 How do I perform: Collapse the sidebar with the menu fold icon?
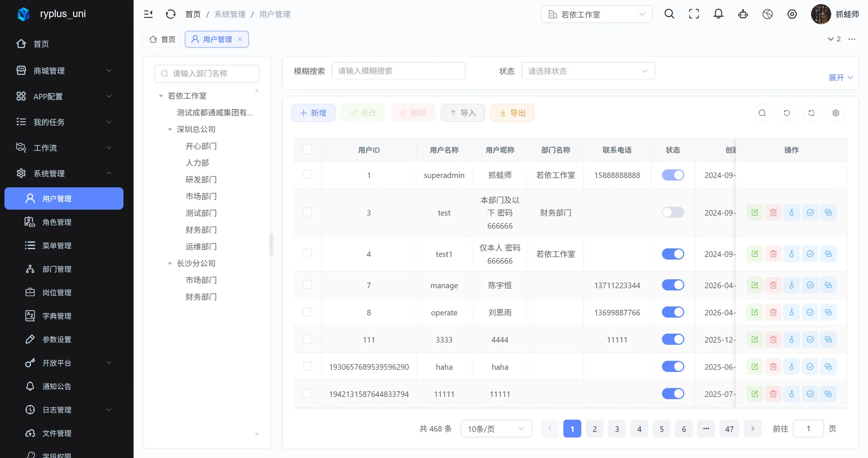pos(148,14)
